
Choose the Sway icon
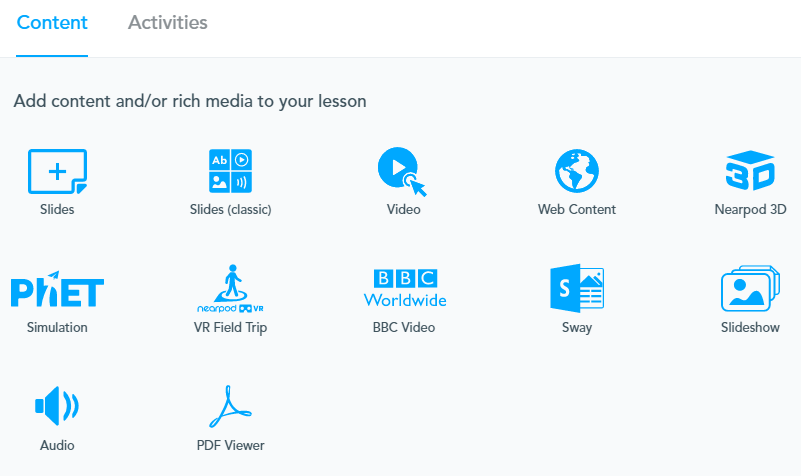point(576,289)
